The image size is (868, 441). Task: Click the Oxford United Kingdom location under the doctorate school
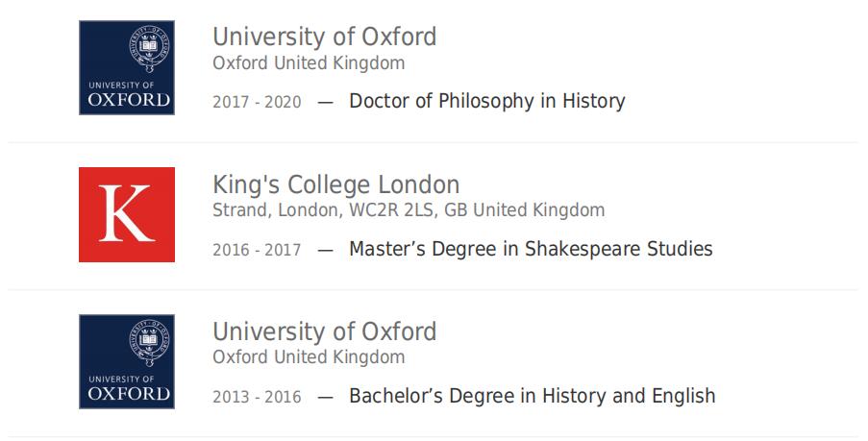309,63
